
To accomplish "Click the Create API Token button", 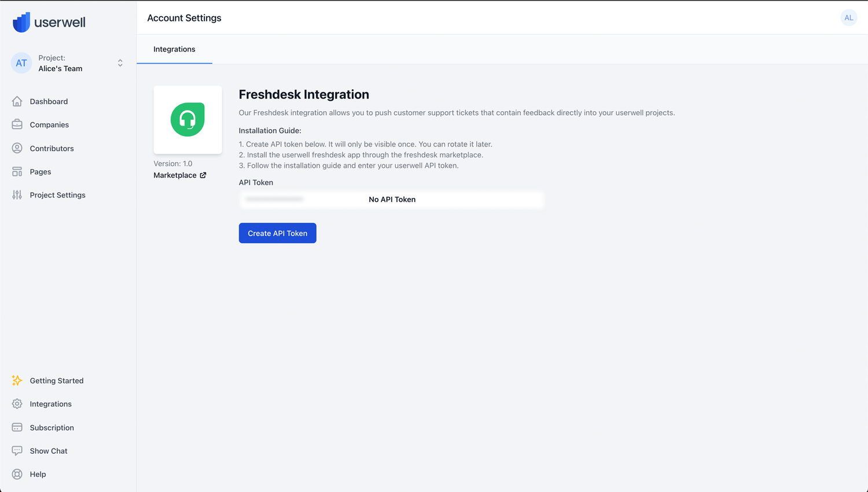I will click(277, 233).
